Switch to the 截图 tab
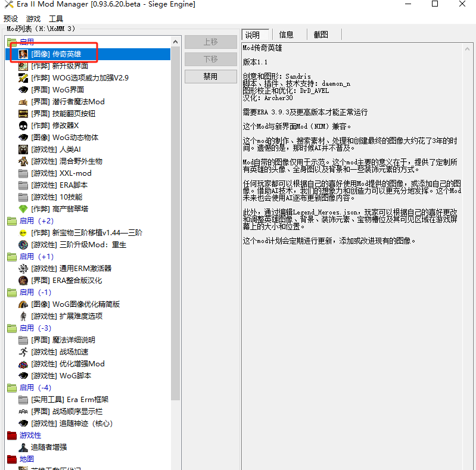 (x=321, y=35)
